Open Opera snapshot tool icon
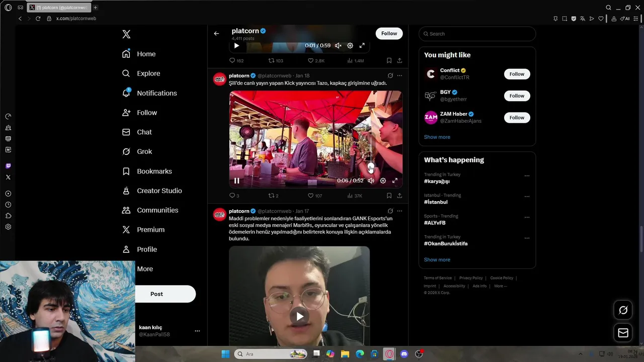Viewport: 644px width, 362px height. (565, 19)
